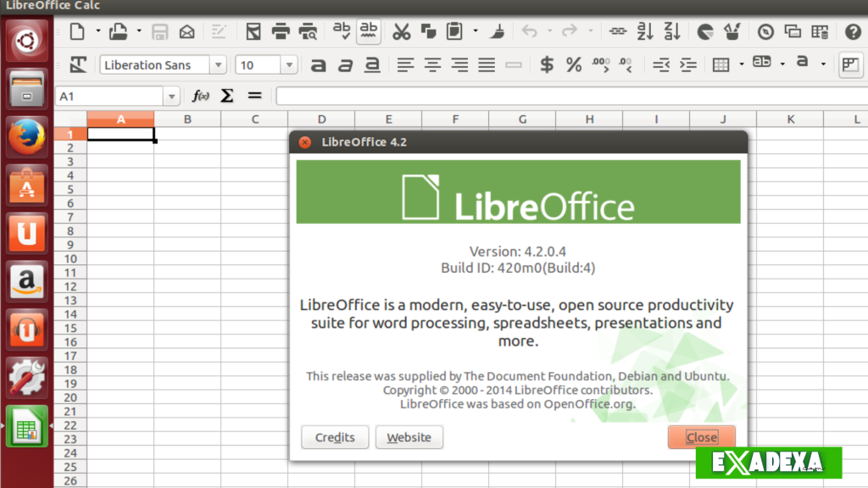Screen dimensions: 868x488
Task: Visit the LibreOffice Website
Action: click(409, 437)
